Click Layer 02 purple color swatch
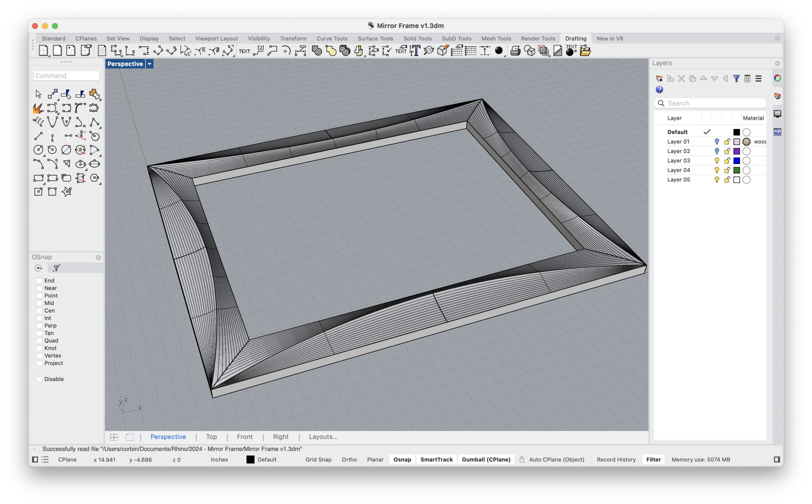Viewport: 812px width, 504px height. (x=737, y=151)
